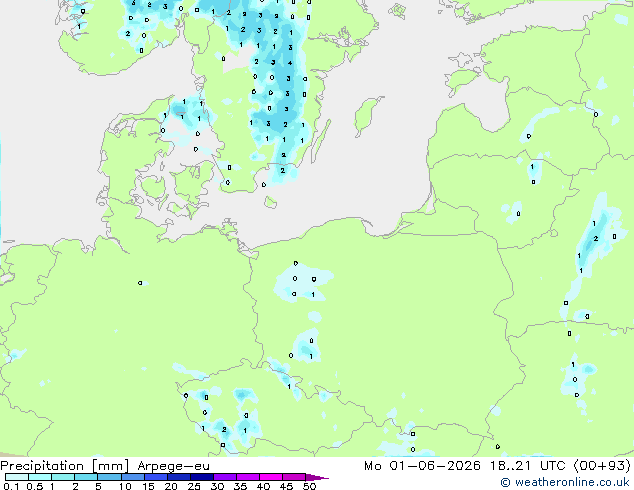This screenshot has width=634, height=490.
Task: Click the 35–40 mm violet legend swatch
Action: [x=247, y=477]
